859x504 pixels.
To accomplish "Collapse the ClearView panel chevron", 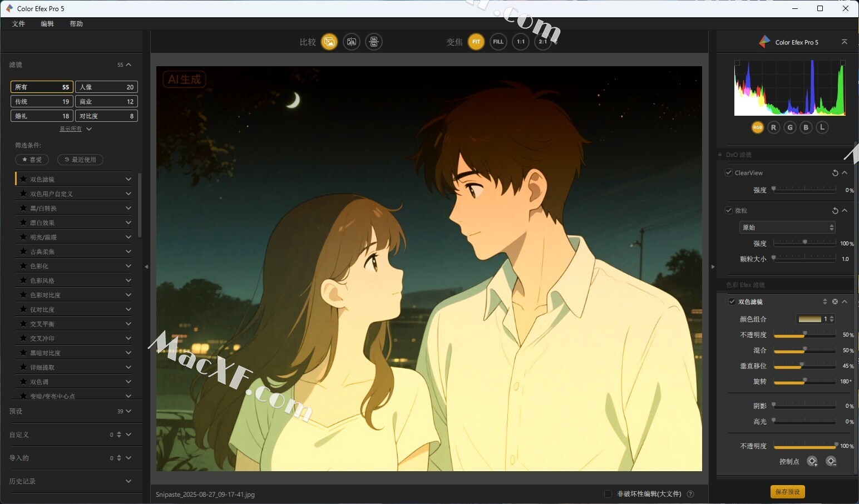I will pos(845,172).
